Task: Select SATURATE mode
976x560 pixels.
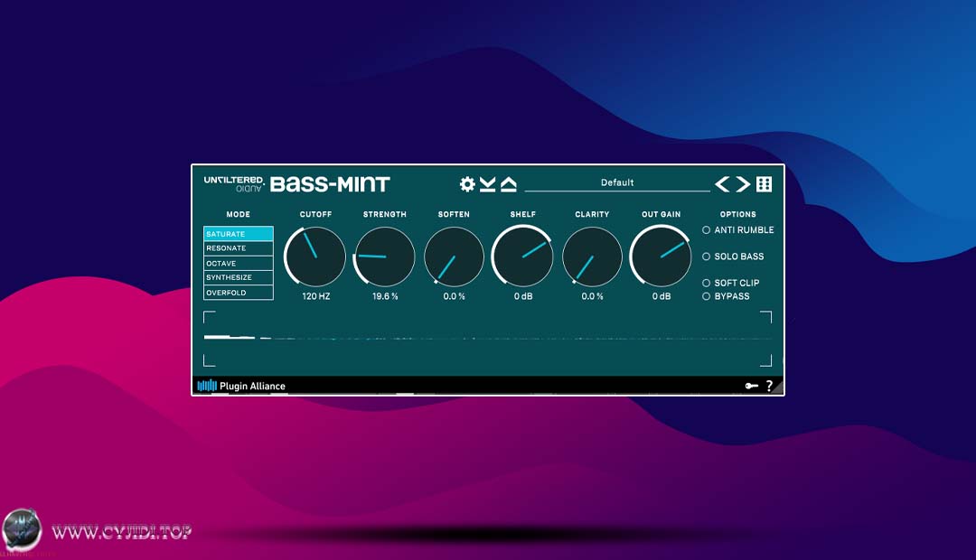Action: [239, 233]
